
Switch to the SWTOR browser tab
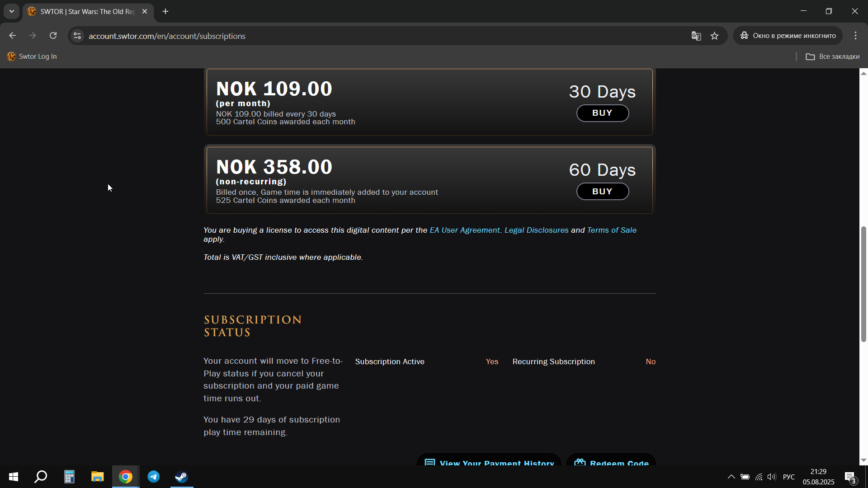[x=88, y=12]
